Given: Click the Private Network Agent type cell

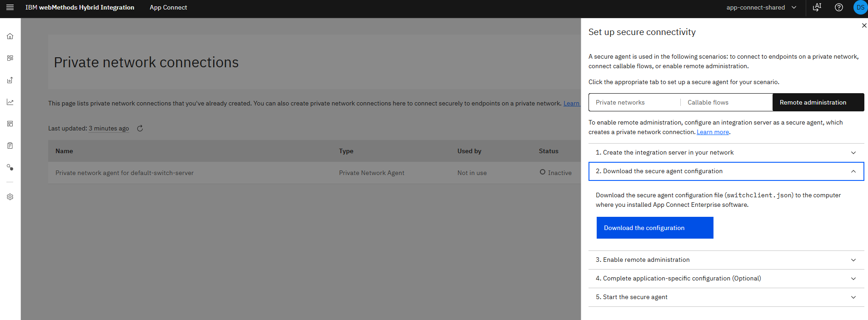Looking at the screenshot, I should tap(371, 173).
